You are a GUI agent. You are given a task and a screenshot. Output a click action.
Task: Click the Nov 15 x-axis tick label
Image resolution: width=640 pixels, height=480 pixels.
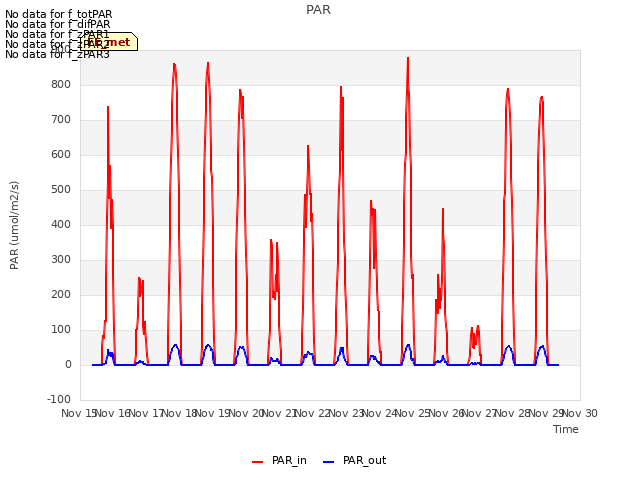80,413
